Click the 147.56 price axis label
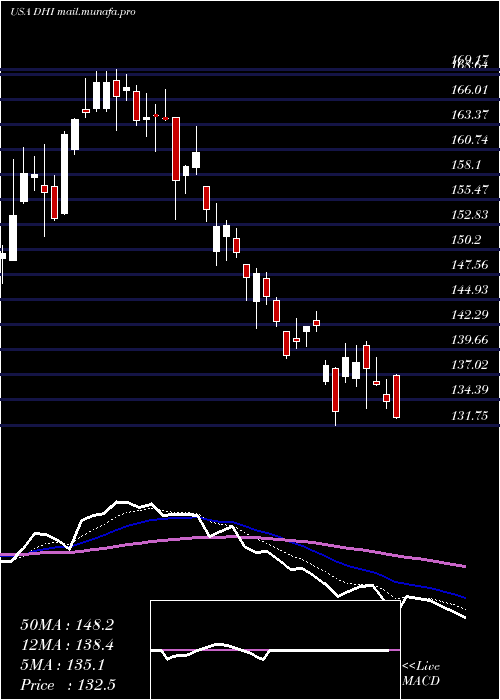 pyautogui.click(x=469, y=265)
